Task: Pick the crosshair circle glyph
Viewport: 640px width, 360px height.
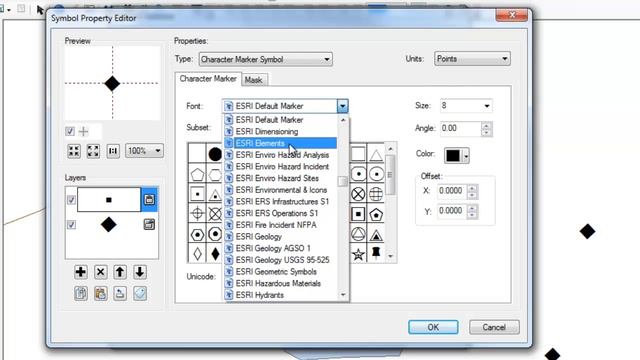Action: (x=197, y=213)
